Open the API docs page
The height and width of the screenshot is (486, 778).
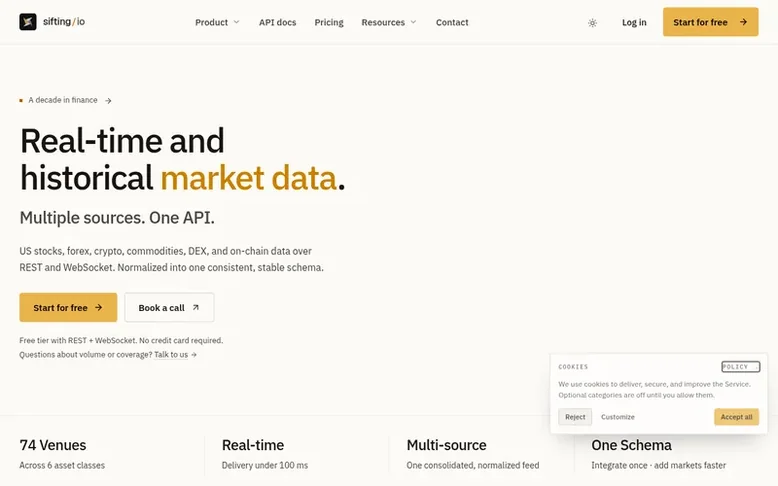coord(277,22)
